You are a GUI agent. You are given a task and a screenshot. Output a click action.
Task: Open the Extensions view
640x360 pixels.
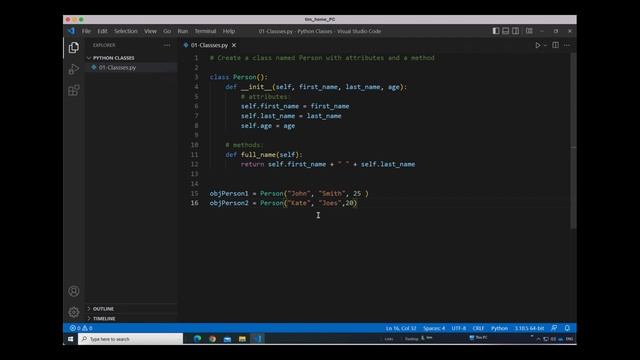[74, 90]
